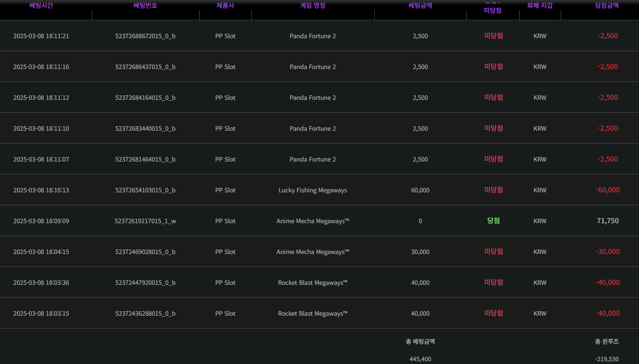Select Panda Fortune 2 in the 18:11:21 row
Viewport: 639px width, 364px height.
[x=313, y=36]
